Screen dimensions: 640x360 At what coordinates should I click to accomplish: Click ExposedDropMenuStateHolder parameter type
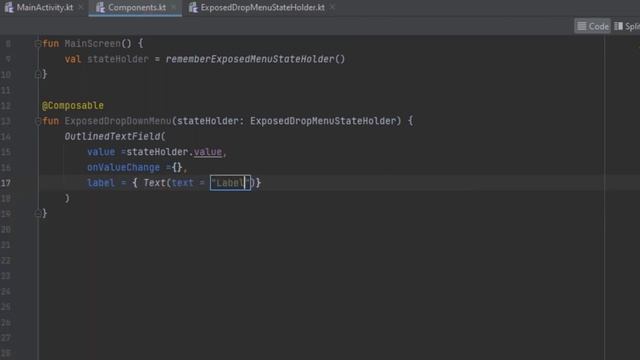[323, 121]
